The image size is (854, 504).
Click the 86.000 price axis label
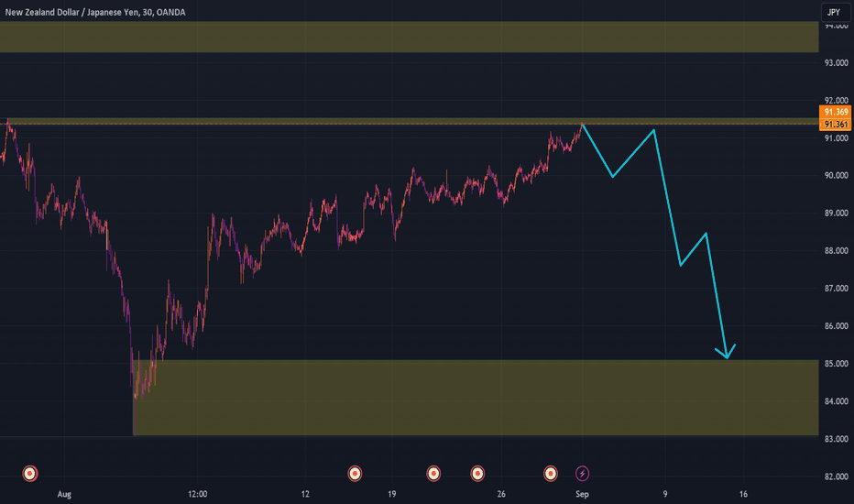(836, 326)
